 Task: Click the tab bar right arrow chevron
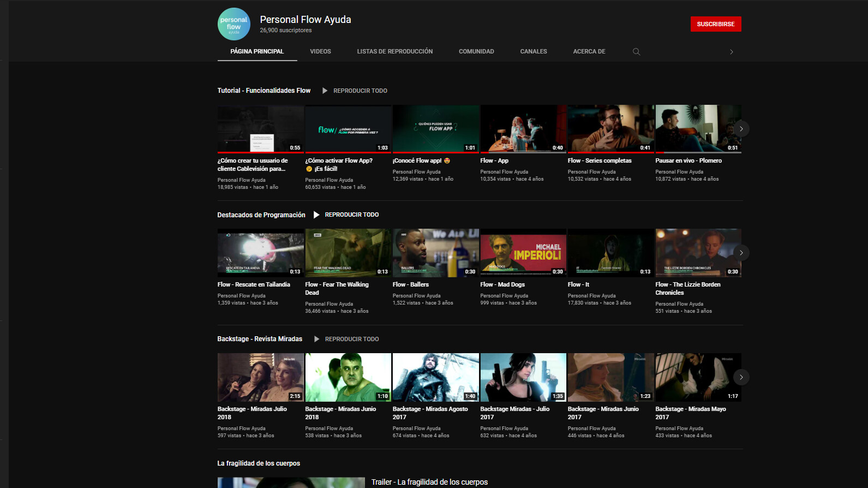[x=732, y=52]
